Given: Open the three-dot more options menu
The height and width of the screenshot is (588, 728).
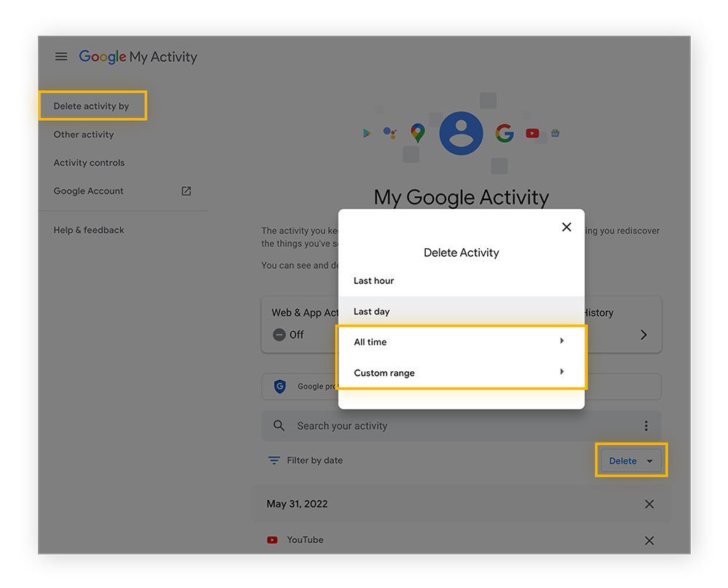Looking at the screenshot, I should coord(646,426).
